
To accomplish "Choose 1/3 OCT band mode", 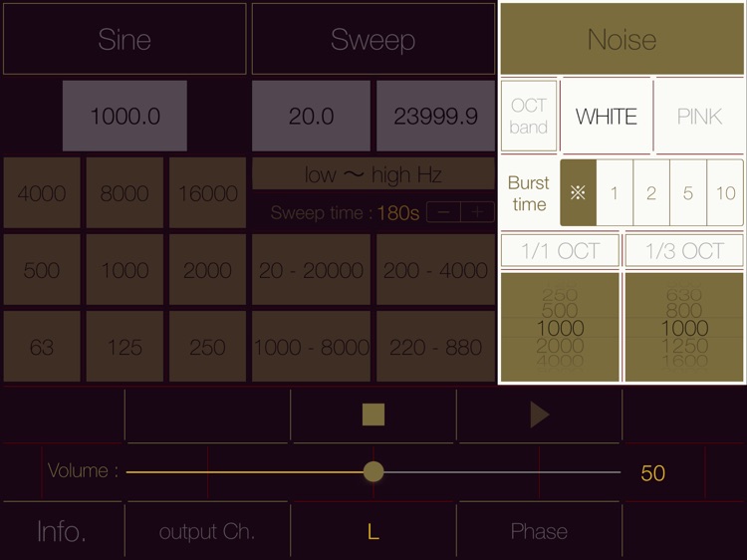I will (x=684, y=251).
